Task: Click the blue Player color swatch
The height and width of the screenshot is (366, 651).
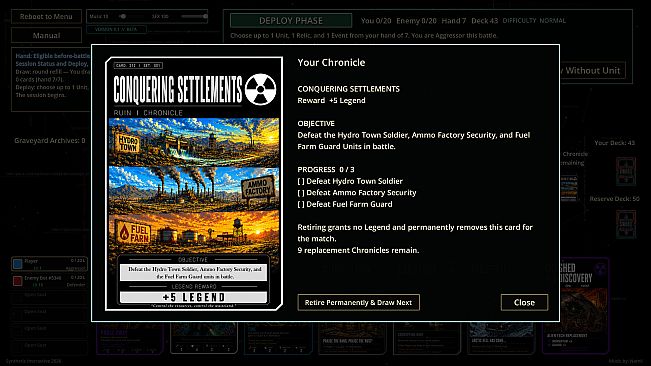Action: (x=17, y=264)
